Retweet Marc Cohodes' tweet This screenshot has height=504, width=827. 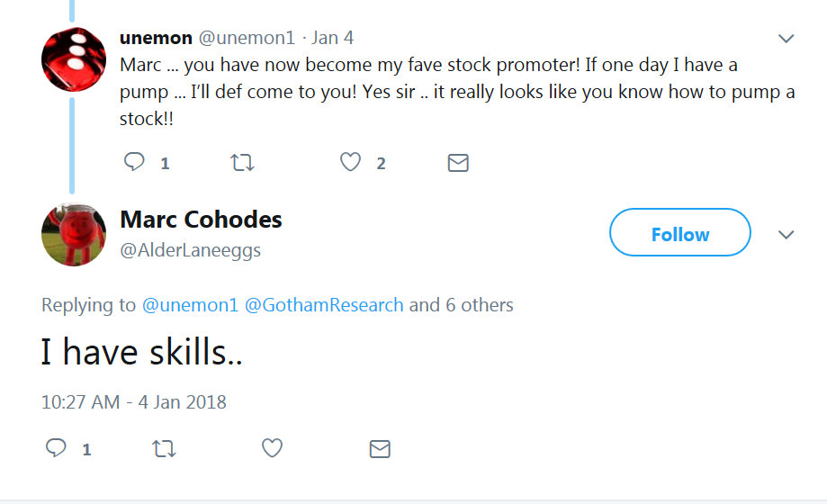(165, 448)
